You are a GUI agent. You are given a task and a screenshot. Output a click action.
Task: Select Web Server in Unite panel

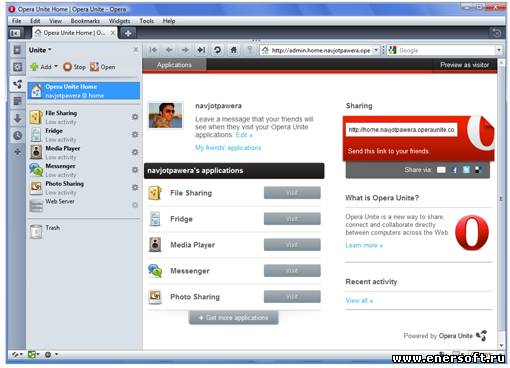[x=84, y=205]
